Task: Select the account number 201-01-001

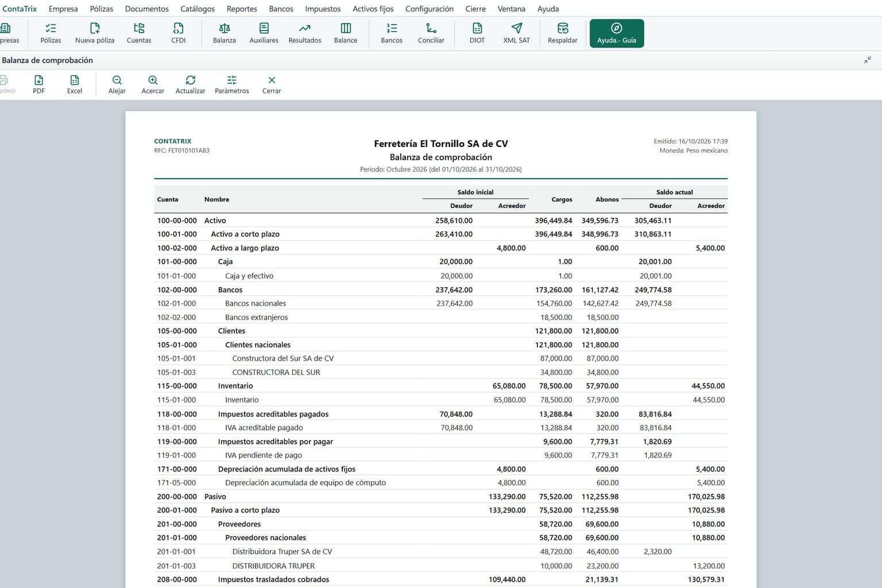Action: pos(176,551)
